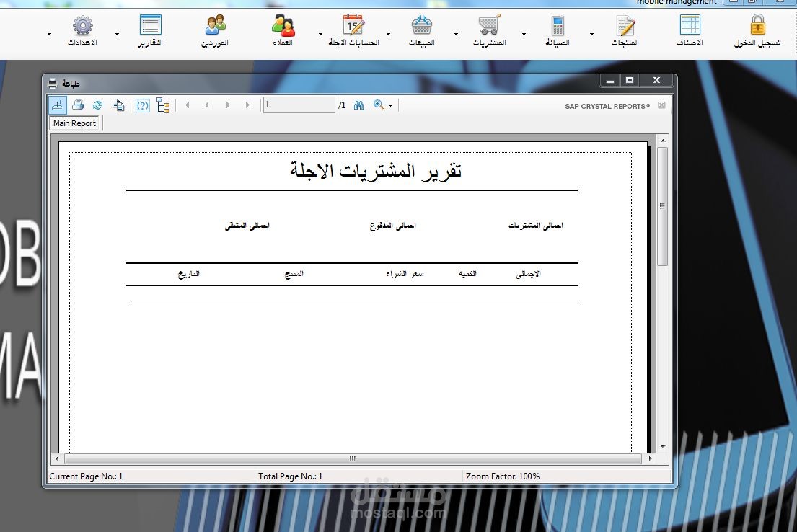This screenshot has height=532, width=797.
Task: Click the Zoom magnifier icon
Action: pos(379,105)
